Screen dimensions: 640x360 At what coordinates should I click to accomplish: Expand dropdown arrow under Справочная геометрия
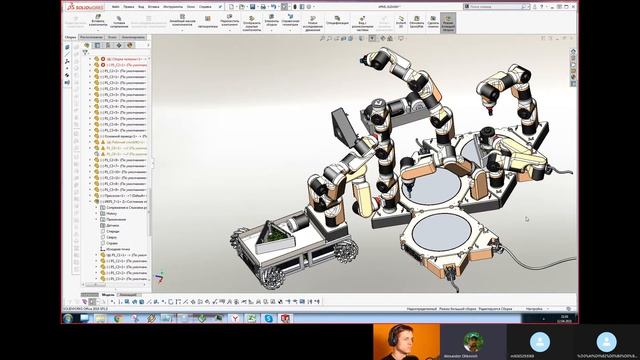pyautogui.click(x=290, y=30)
